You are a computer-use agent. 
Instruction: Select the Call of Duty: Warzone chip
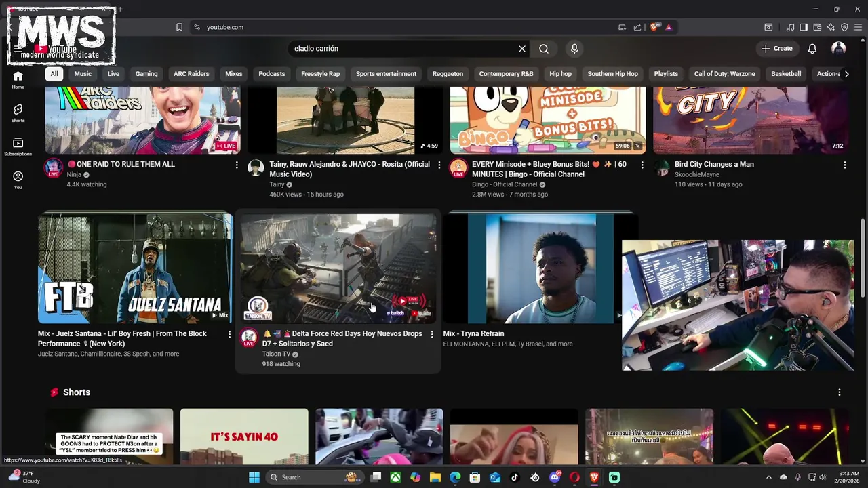tap(724, 74)
